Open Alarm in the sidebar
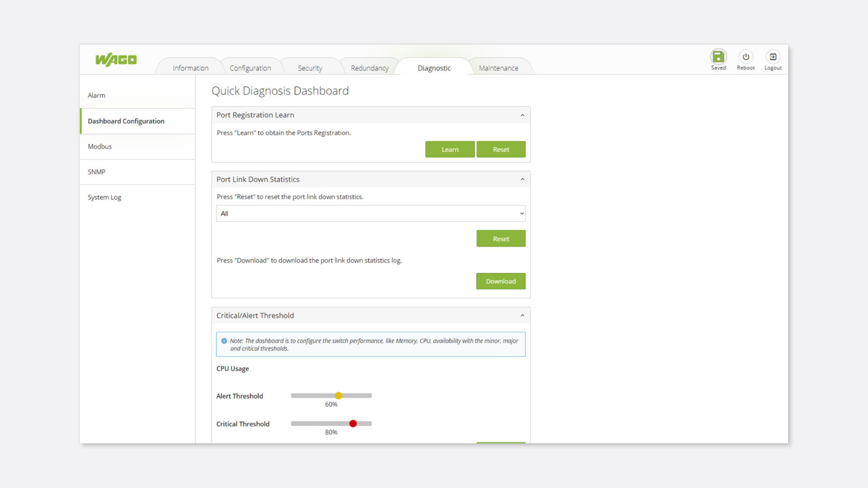The width and height of the screenshot is (868, 488). click(x=138, y=95)
